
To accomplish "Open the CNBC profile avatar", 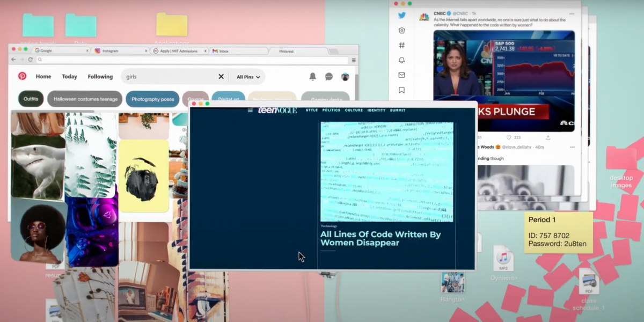I will point(424,16).
